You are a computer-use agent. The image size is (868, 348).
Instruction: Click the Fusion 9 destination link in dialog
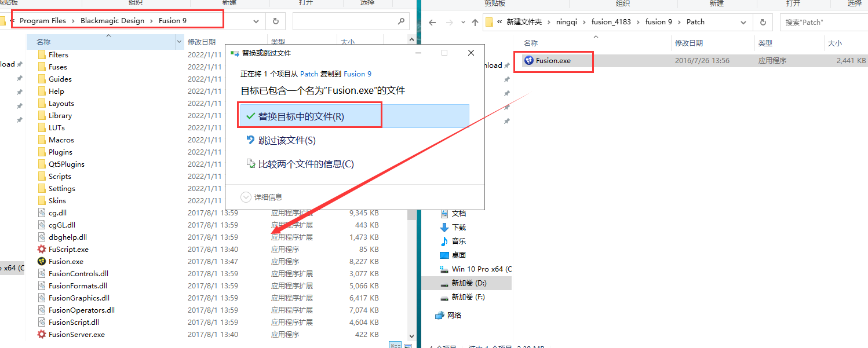[x=358, y=74]
